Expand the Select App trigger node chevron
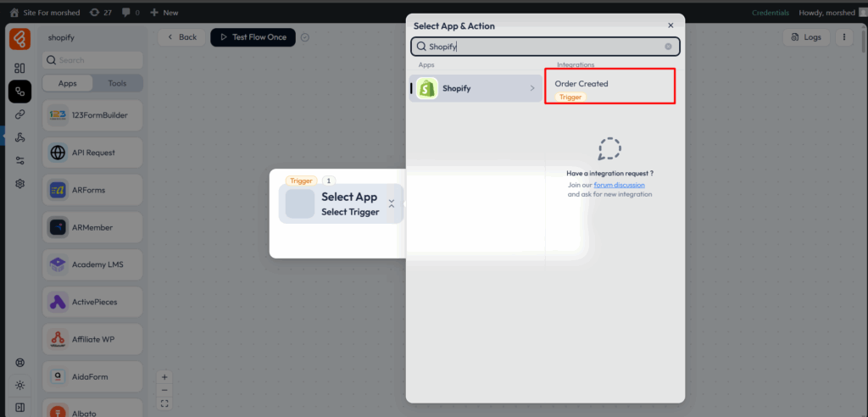The image size is (868, 417). pos(392,203)
